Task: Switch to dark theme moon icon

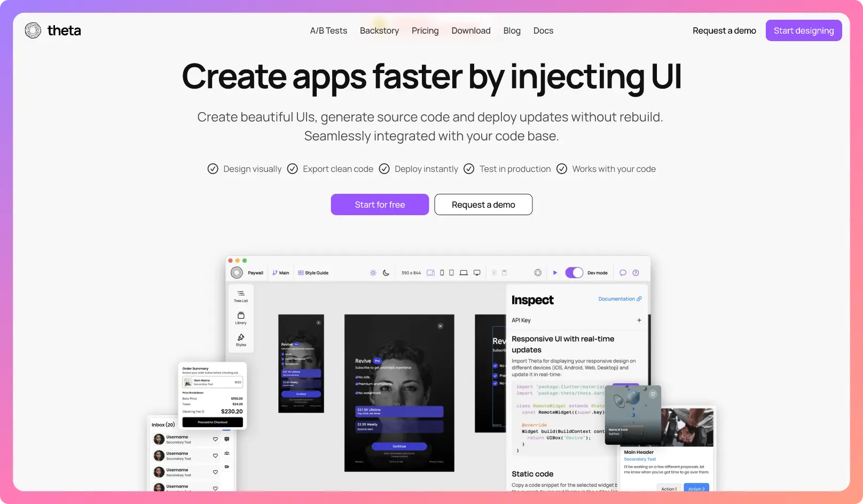Action: (386, 273)
